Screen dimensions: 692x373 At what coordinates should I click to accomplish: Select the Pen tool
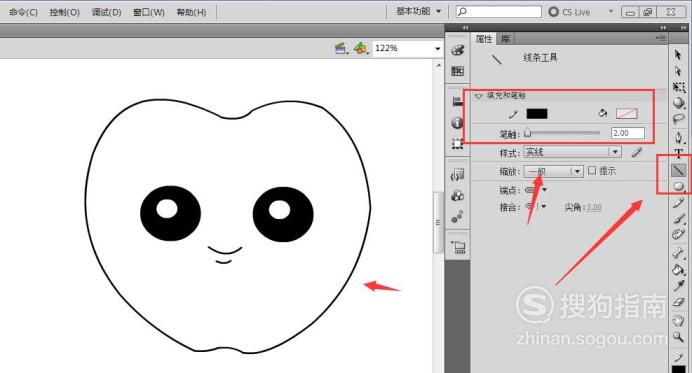(x=679, y=137)
